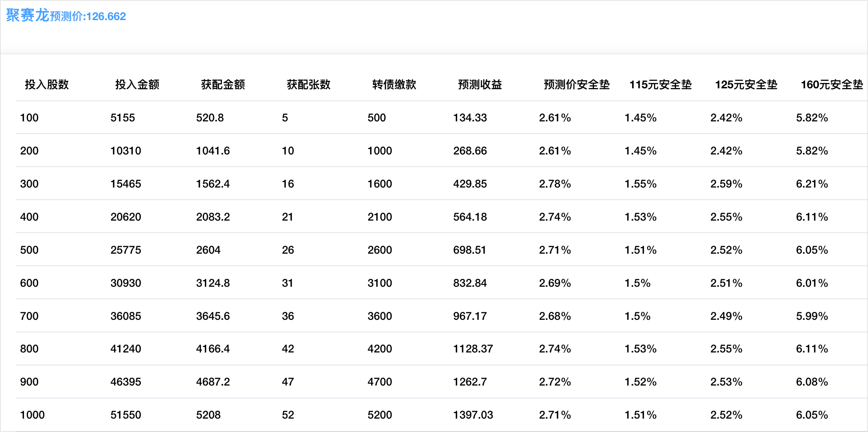Click the 投入股数 column header

46,85
